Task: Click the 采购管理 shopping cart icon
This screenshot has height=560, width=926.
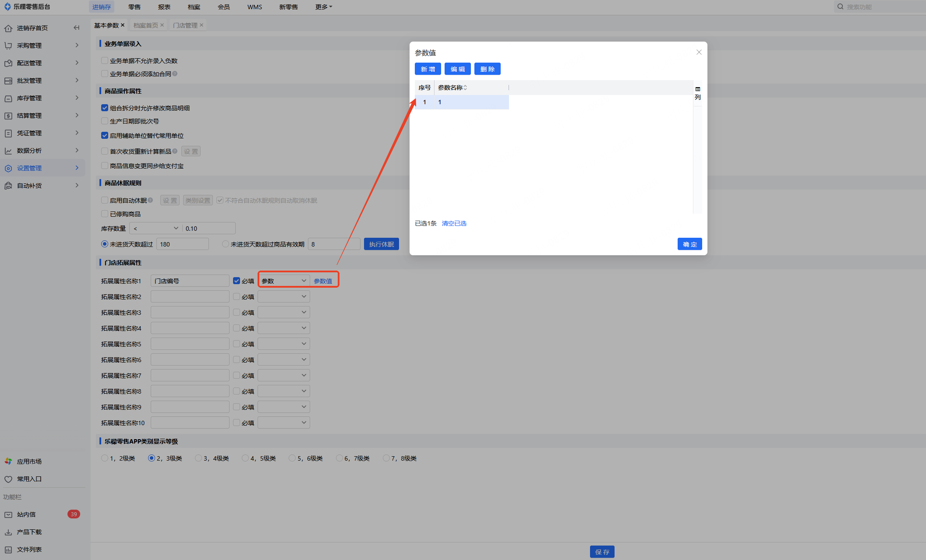Action: 8,46
